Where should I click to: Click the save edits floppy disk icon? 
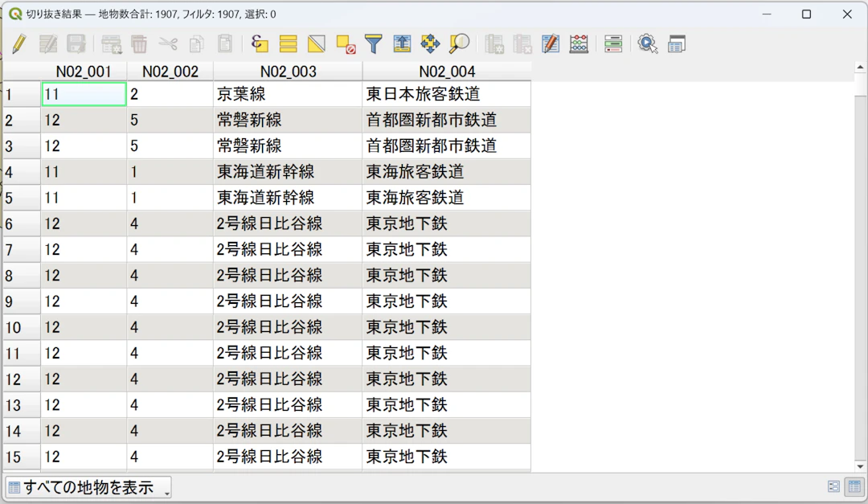pyautogui.click(x=76, y=43)
